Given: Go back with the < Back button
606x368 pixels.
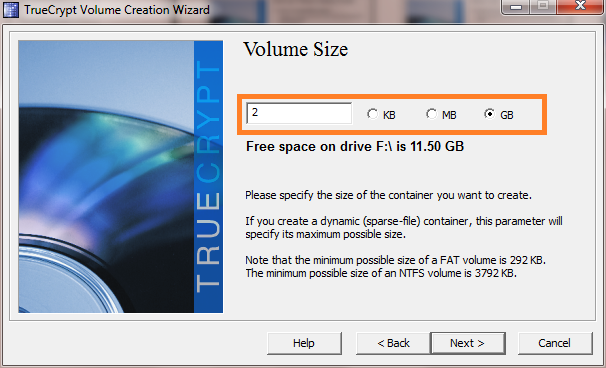Looking at the screenshot, I should coord(393,343).
